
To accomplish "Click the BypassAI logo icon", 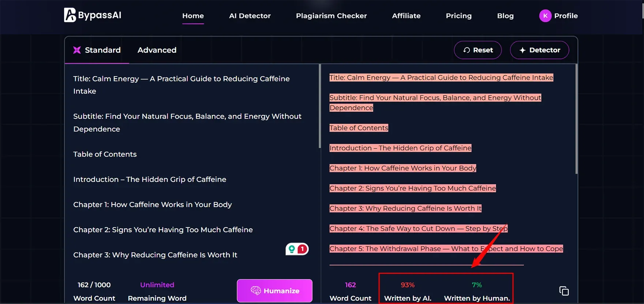I will (70, 15).
